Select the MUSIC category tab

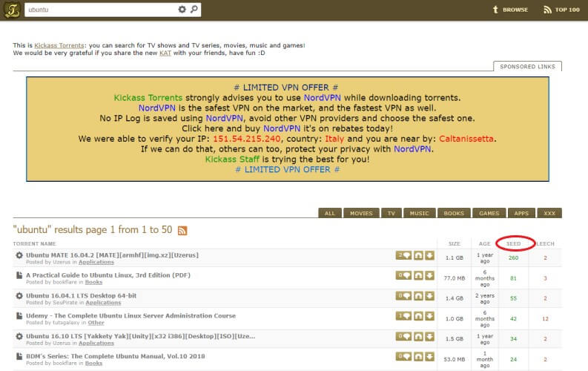[x=419, y=213]
